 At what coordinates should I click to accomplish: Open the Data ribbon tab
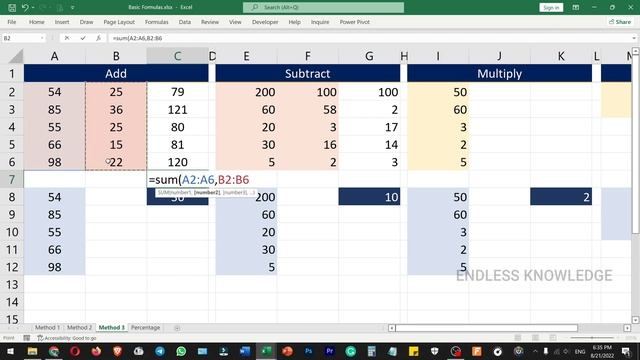point(185,22)
